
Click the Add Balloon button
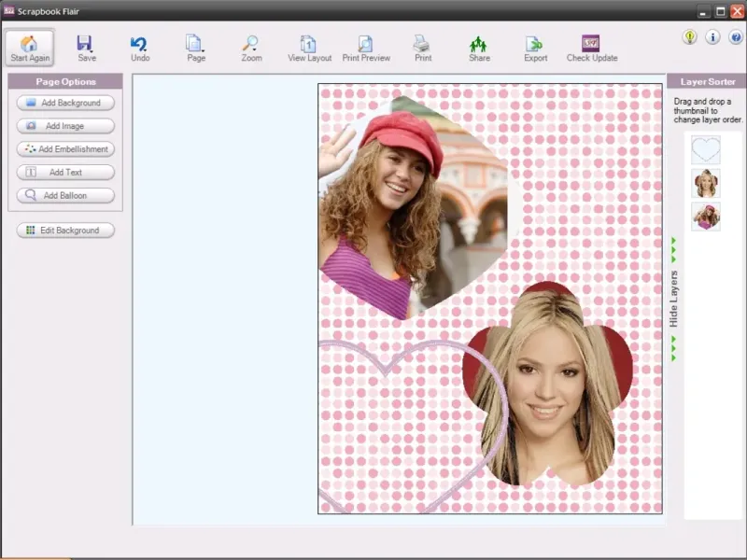[65, 195]
